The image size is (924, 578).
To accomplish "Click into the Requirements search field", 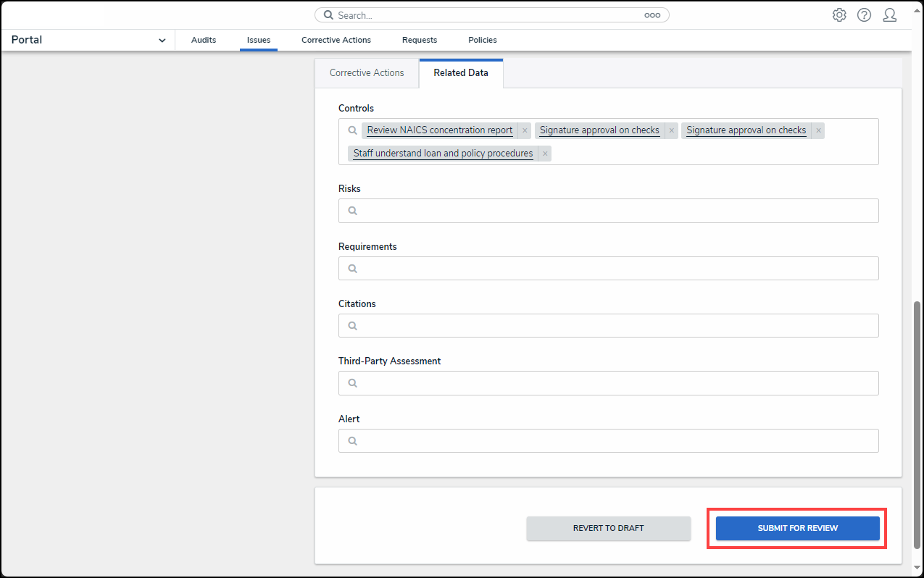I will point(616,269).
